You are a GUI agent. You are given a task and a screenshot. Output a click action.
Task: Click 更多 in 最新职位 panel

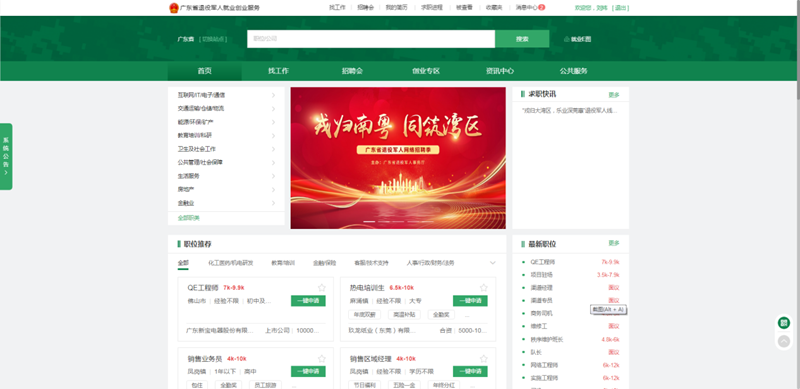[x=614, y=243]
